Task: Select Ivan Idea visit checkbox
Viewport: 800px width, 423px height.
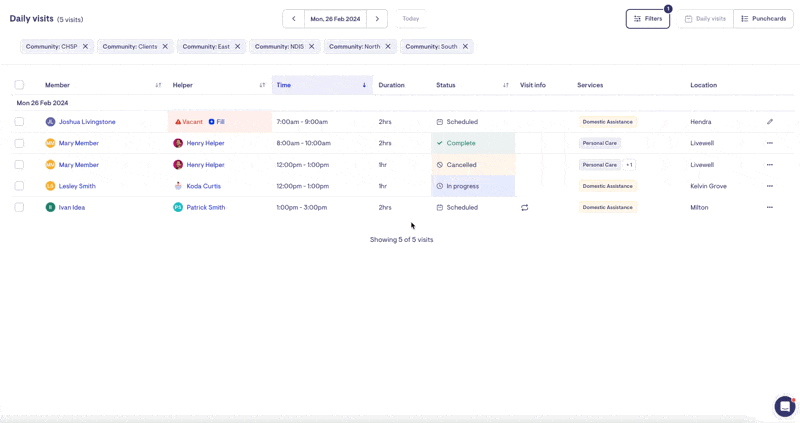Action: click(x=19, y=208)
